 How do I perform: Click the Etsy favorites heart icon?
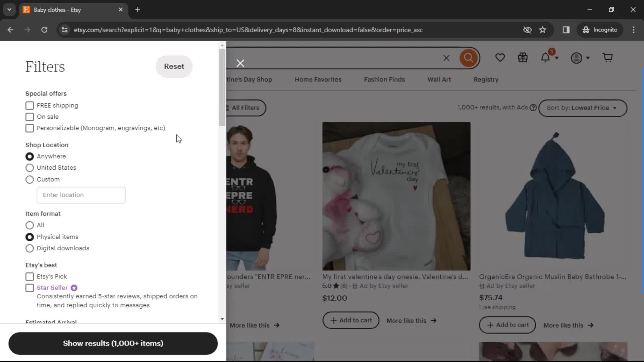[500, 58]
